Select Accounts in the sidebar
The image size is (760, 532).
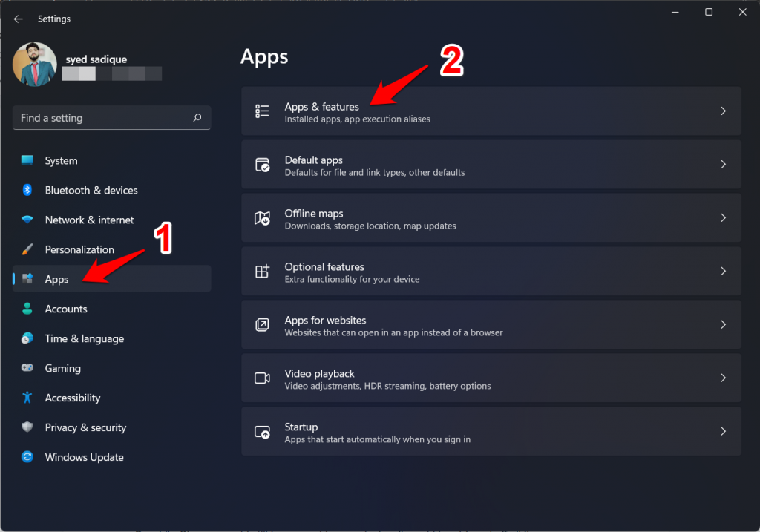[x=66, y=309]
